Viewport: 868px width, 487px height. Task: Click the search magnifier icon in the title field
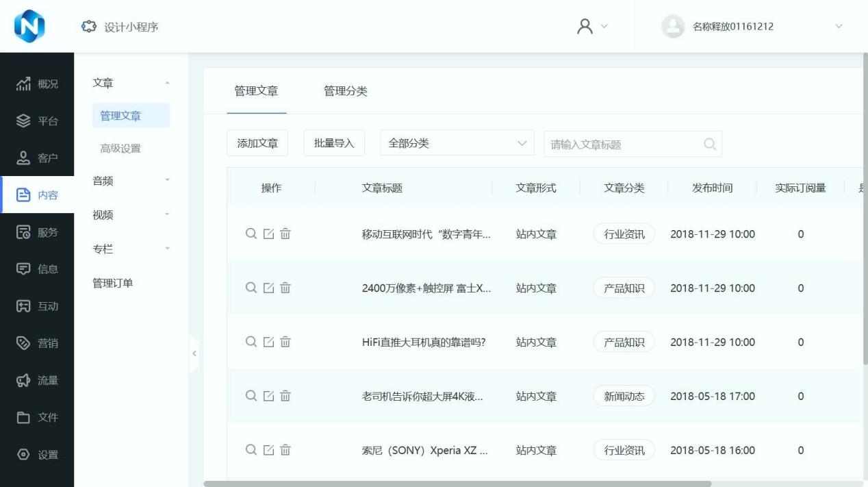710,145
